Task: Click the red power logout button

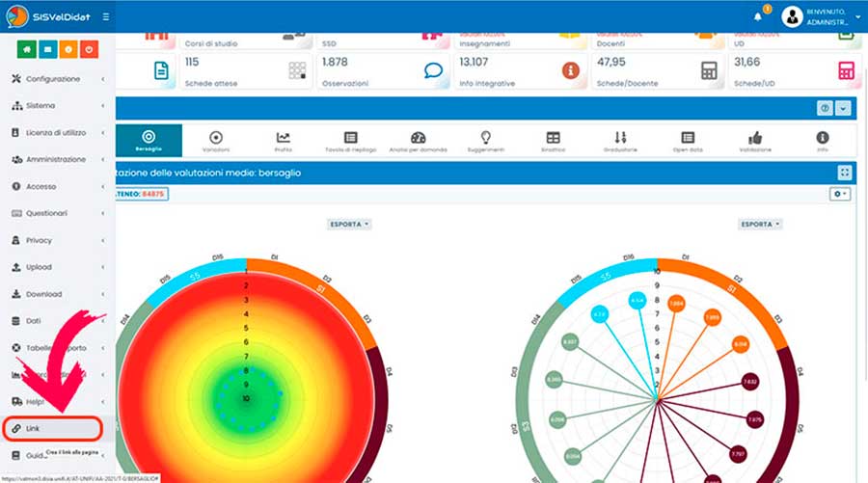Action: (x=88, y=49)
